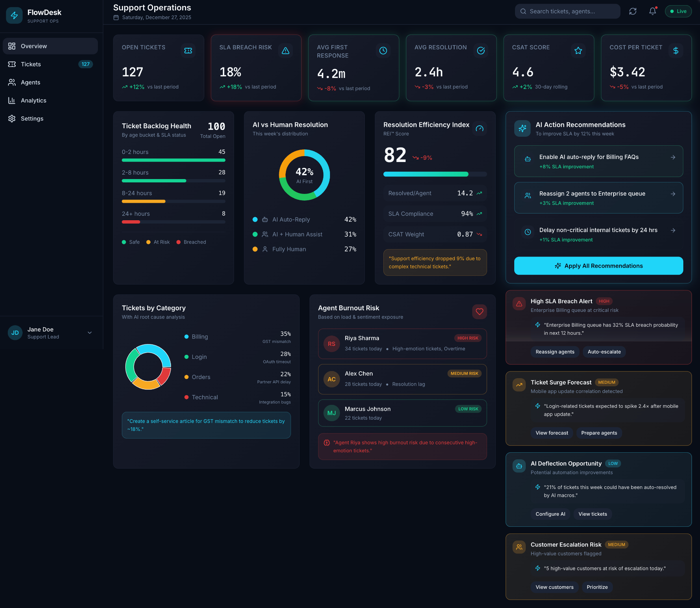The image size is (700, 608).
Task: Click the AC avatar for Alex Chen
Action: (x=331, y=379)
